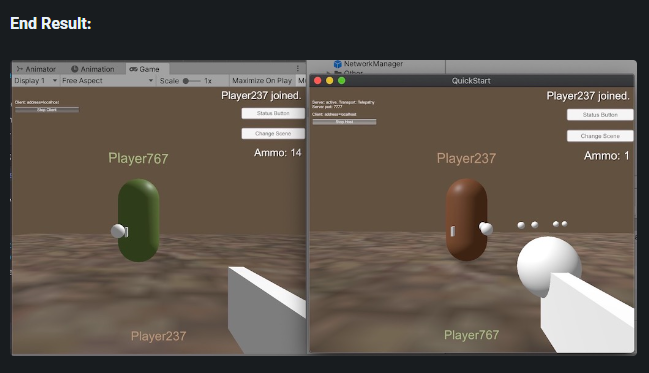Click Change Scene in Unity Game view
This screenshot has height=373, width=649.
[273, 133]
